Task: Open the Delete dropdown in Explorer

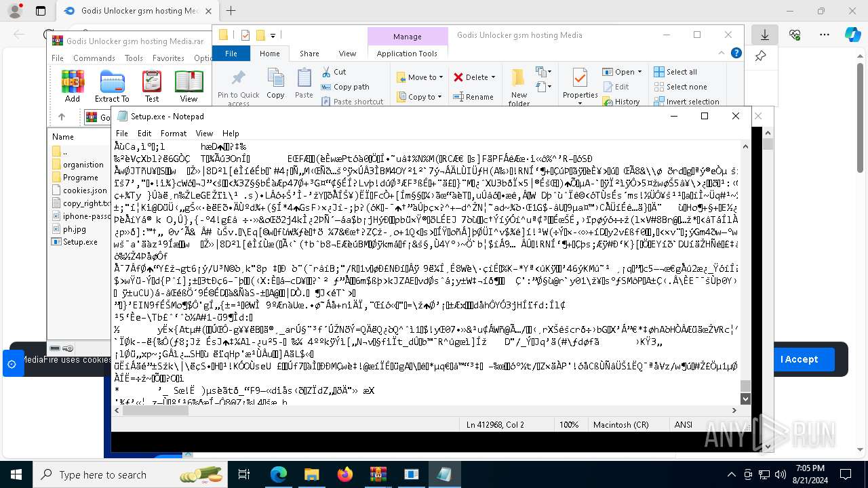Action: click(474, 77)
